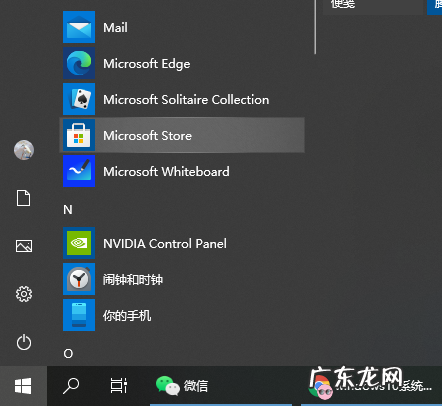Open taskbar Search magnifier
The width and height of the screenshot is (442, 406).
71,386
